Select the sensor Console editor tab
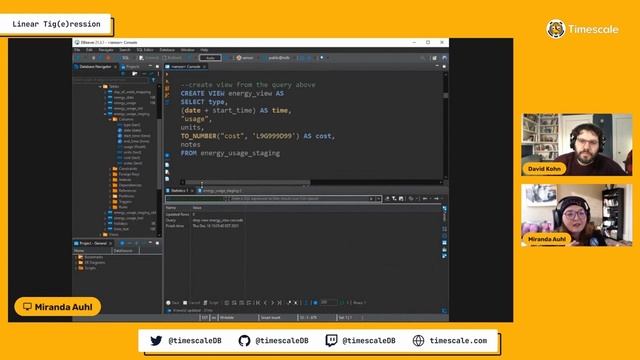 coord(185,67)
